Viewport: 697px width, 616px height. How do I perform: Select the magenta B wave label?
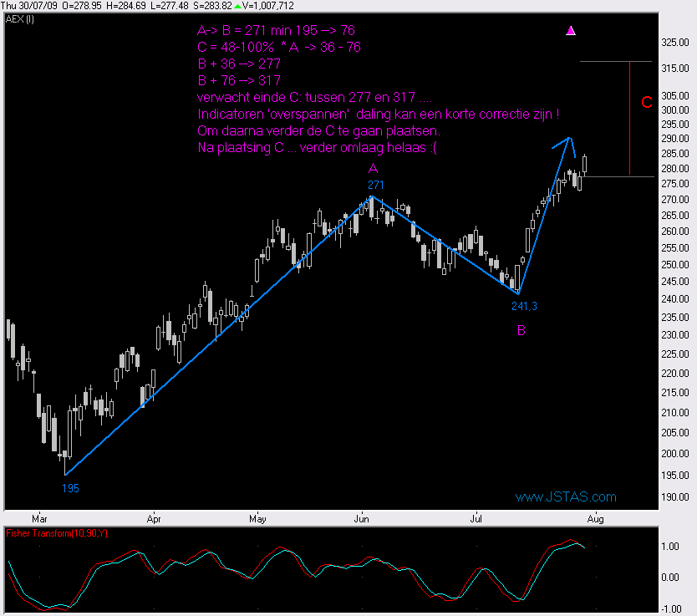(x=521, y=331)
